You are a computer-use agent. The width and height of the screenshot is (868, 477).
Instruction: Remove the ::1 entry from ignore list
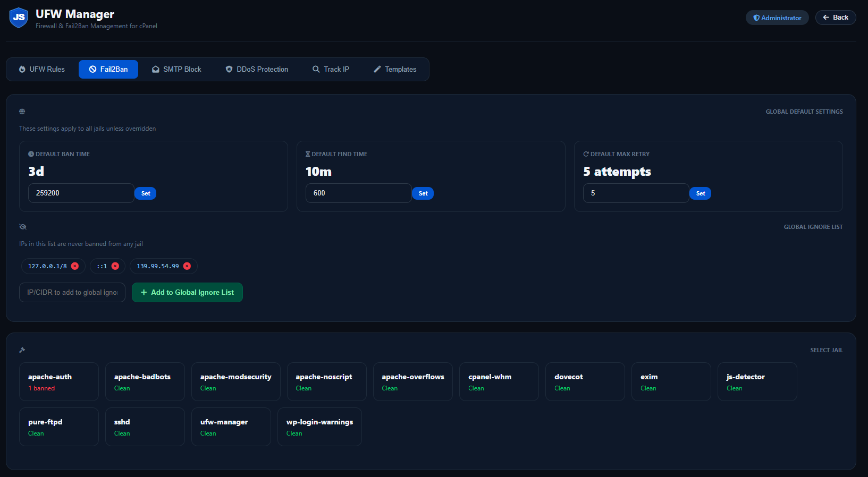(115, 266)
